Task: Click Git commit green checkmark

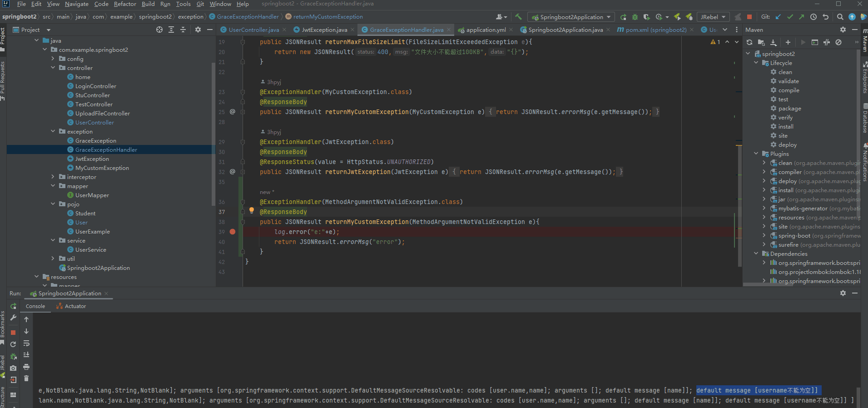Action: (790, 17)
